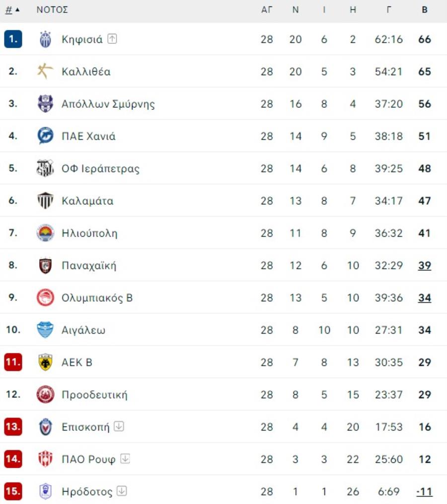Image resolution: width=447 pixels, height=504 pixels.
Task: Click the ΠΑΕ Χανιά dolphin logo
Action: (45, 136)
